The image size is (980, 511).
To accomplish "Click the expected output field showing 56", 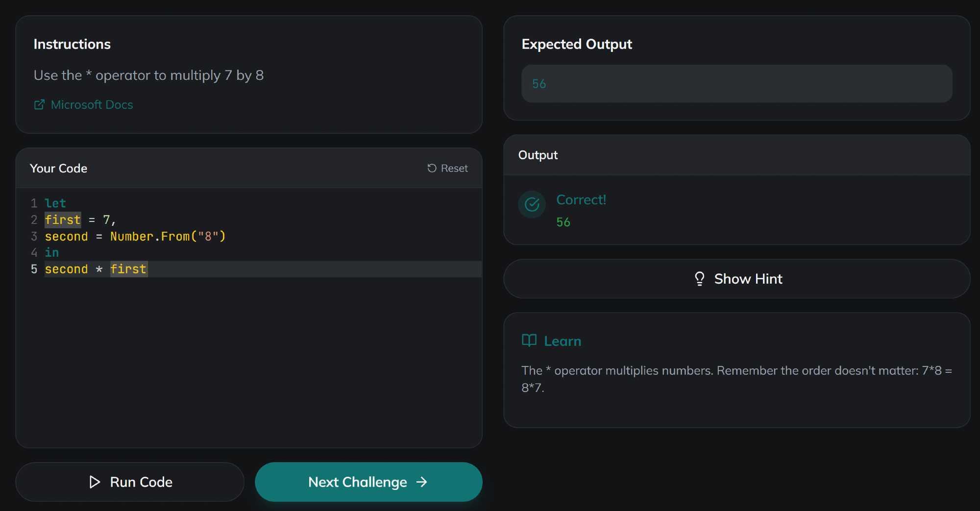I will [736, 84].
